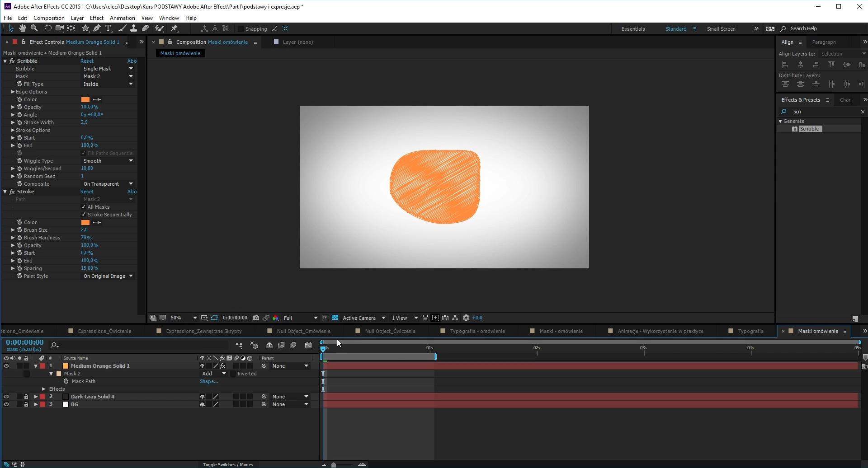Click the orange Color swatch in Scribble
This screenshot has width=868, height=468.
click(85, 99)
